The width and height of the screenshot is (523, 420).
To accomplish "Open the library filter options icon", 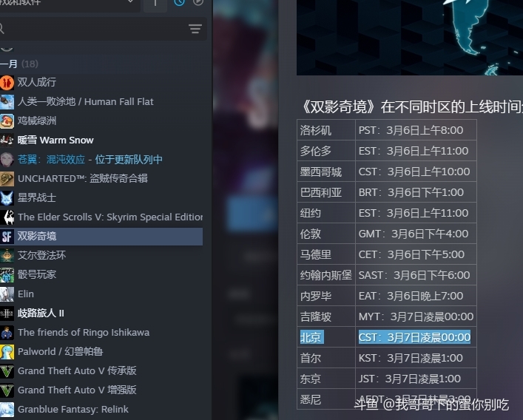I will click(195, 29).
